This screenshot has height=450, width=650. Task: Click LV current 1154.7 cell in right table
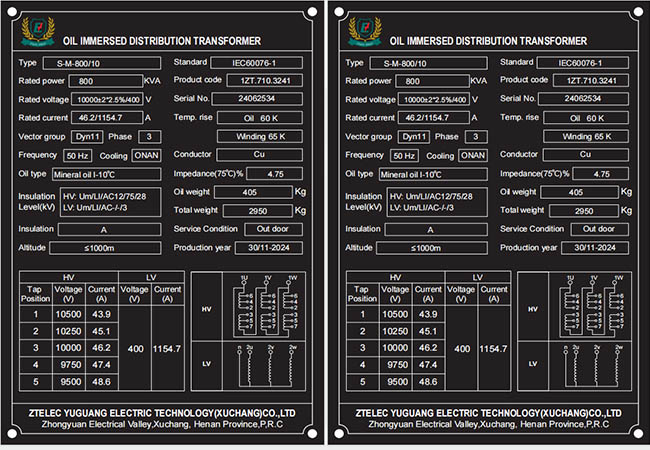point(494,349)
